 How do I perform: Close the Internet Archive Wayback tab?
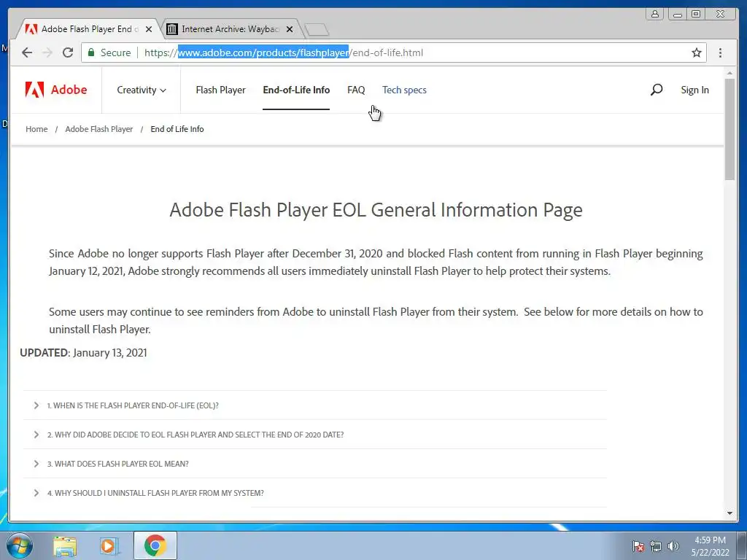click(289, 29)
